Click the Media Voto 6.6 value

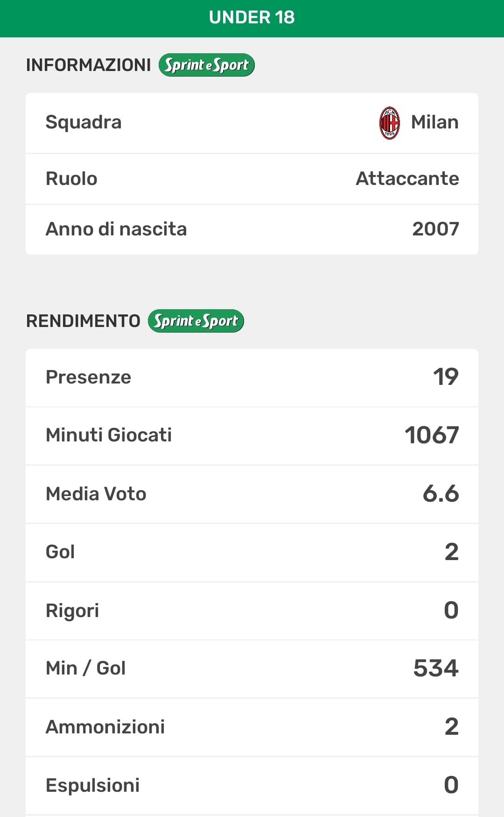[x=441, y=494]
